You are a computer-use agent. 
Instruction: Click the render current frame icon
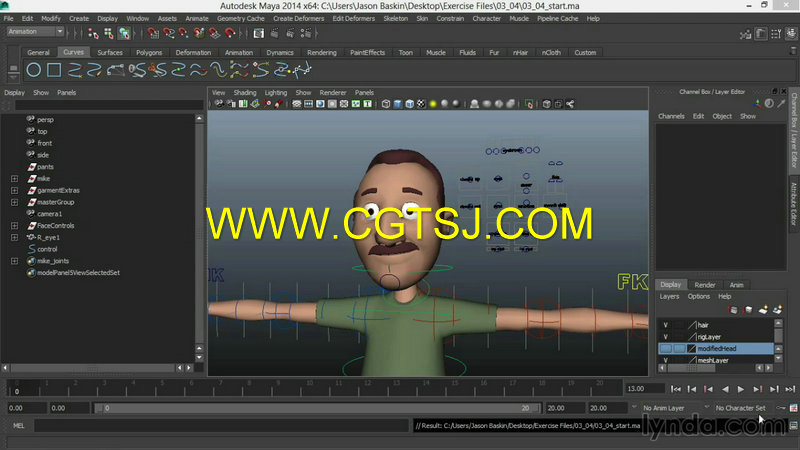point(274,34)
